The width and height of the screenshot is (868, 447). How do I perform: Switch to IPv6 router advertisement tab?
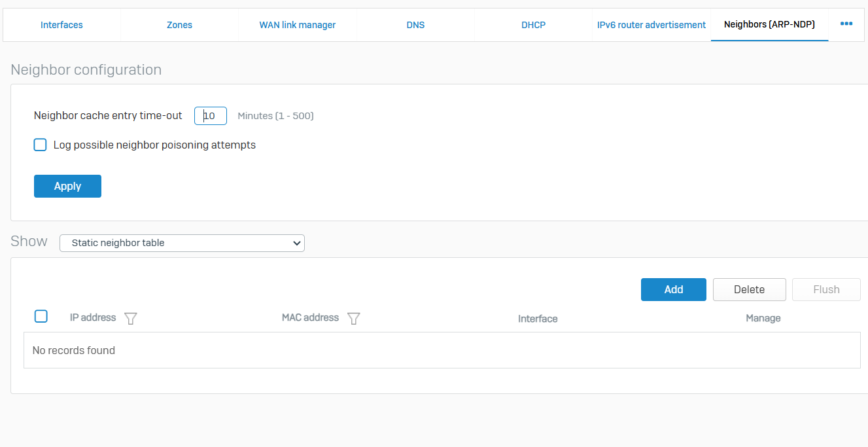pyautogui.click(x=651, y=25)
